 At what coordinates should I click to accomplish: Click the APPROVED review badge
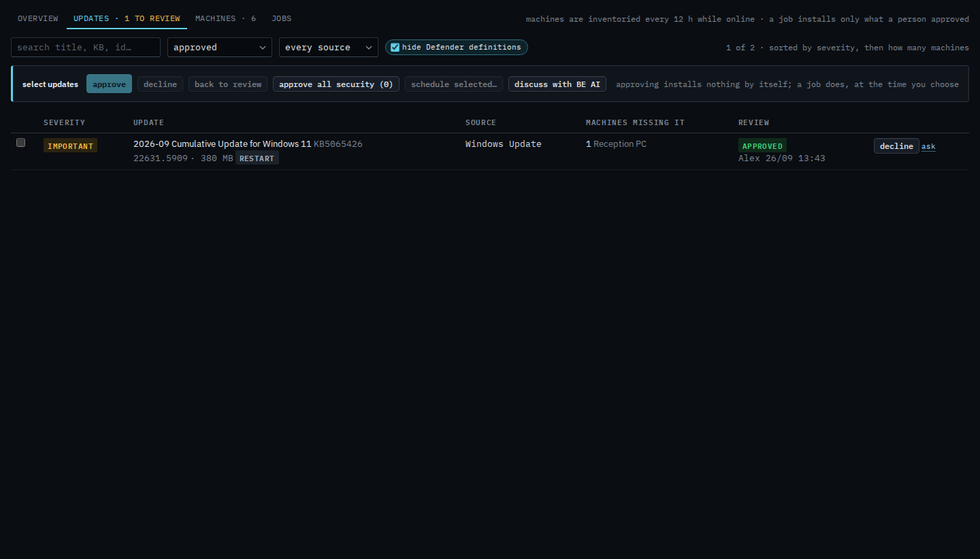click(762, 146)
